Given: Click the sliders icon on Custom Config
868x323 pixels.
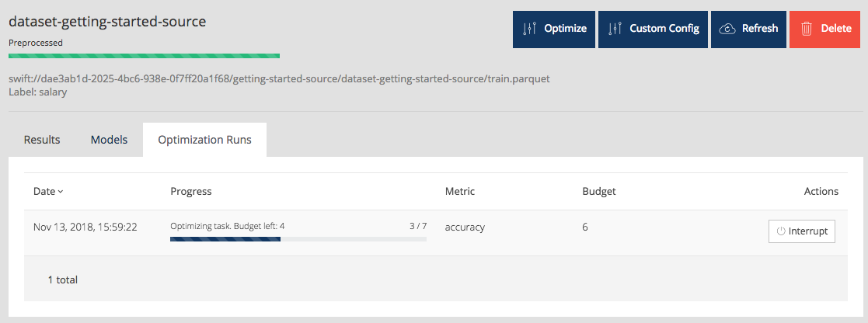Looking at the screenshot, I should click(x=615, y=29).
